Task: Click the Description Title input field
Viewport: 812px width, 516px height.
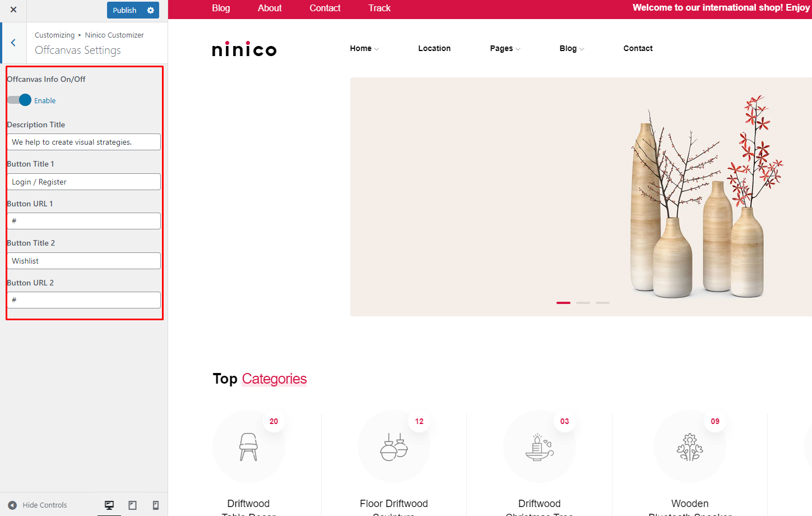Action: [x=84, y=142]
